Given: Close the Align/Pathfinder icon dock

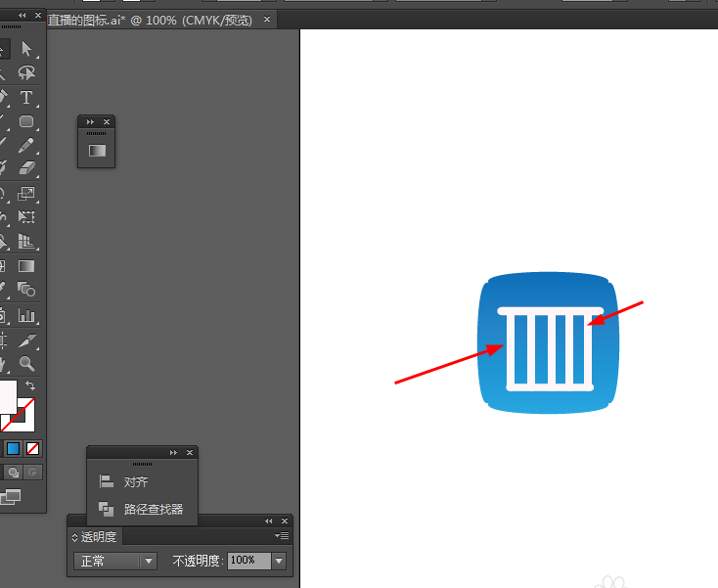Looking at the screenshot, I should tap(190, 452).
